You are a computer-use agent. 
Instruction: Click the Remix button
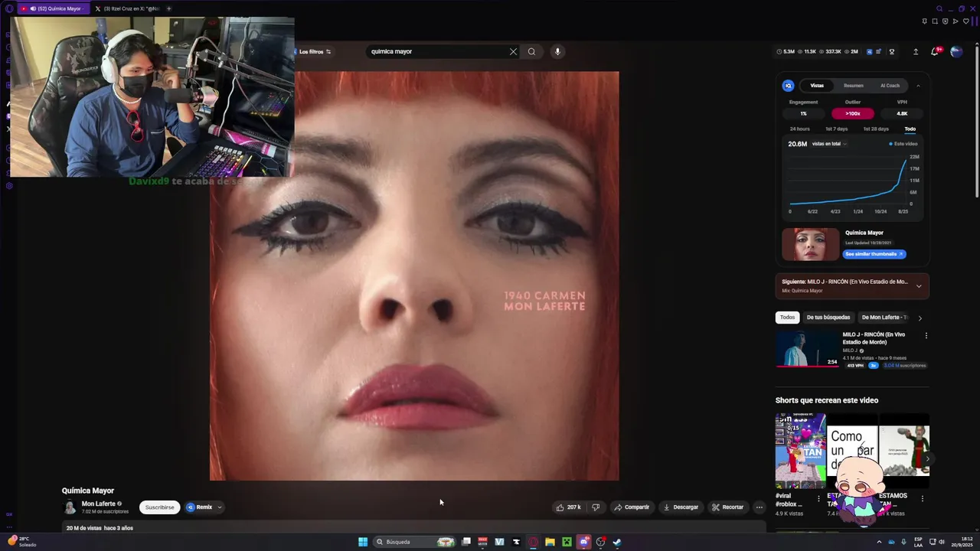(x=200, y=507)
